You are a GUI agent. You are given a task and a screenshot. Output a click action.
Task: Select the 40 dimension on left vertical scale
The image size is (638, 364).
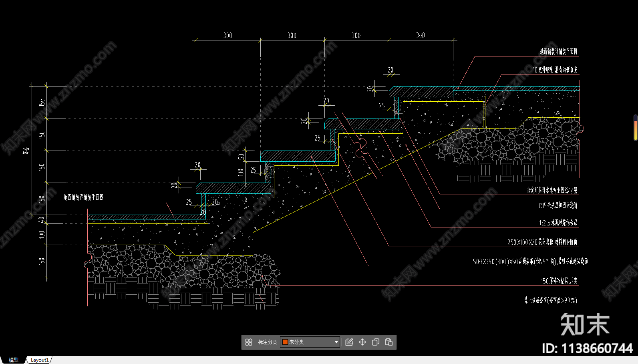tap(42, 219)
